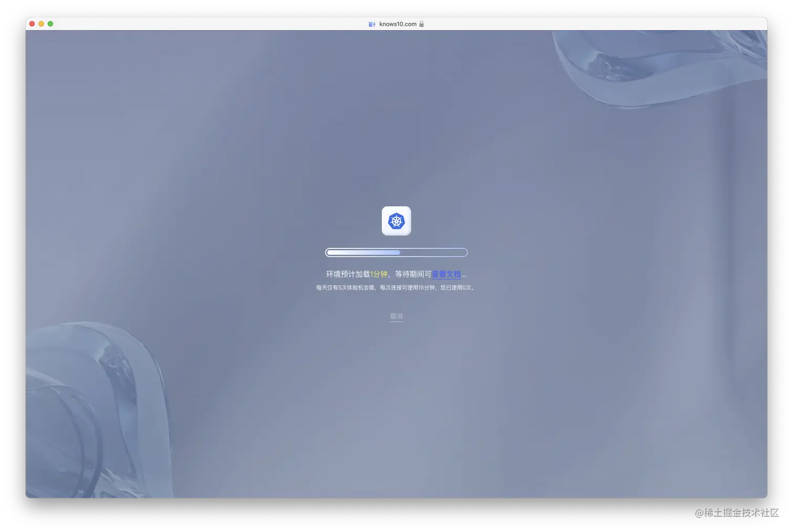Click the Kubernetes logo icon
Viewport: 793px width, 532px height.
pos(396,221)
